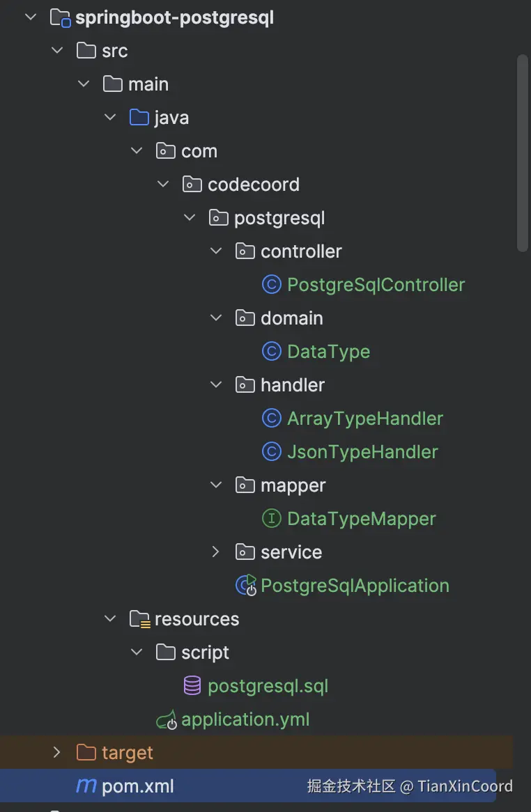This screenshot has height=812, width=531.
Task: Click the Maven pom.xml icon
Action: [x=86, y=786]
